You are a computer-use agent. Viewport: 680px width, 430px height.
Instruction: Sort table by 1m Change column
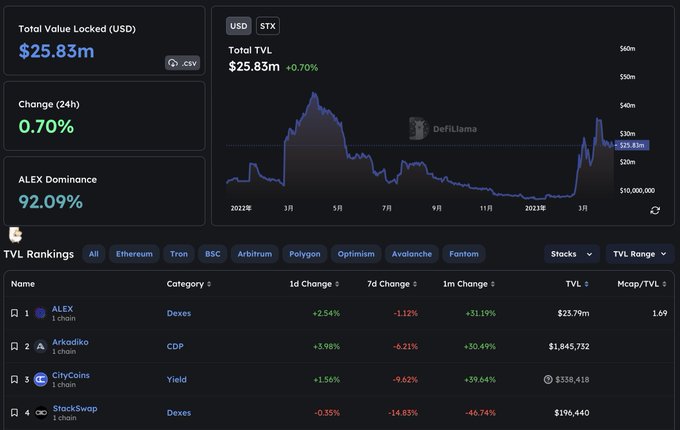469,284
